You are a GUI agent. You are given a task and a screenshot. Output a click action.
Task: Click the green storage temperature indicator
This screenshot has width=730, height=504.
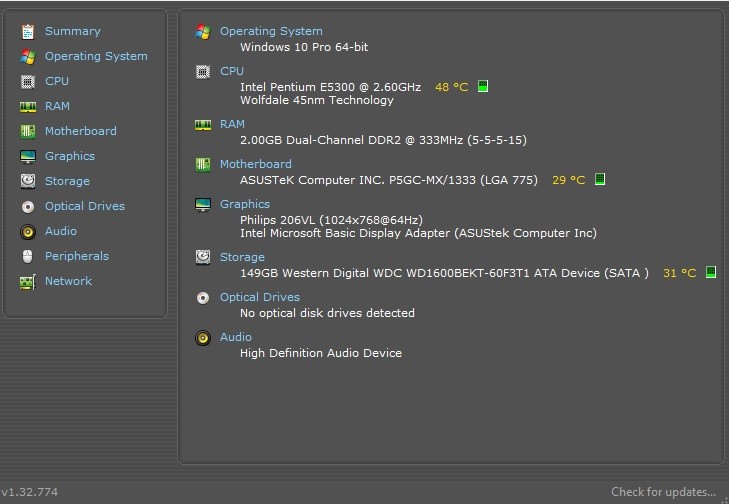[710, 272]
